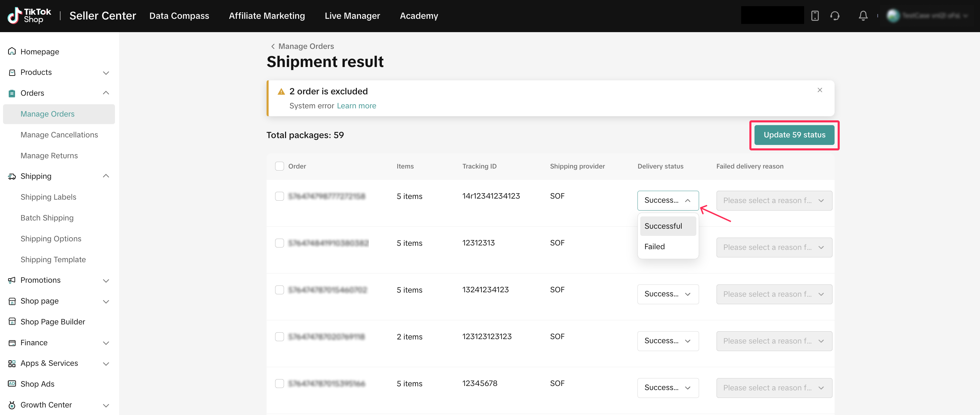Collapse the Shipping sidebar section

(x=106, y=176)
